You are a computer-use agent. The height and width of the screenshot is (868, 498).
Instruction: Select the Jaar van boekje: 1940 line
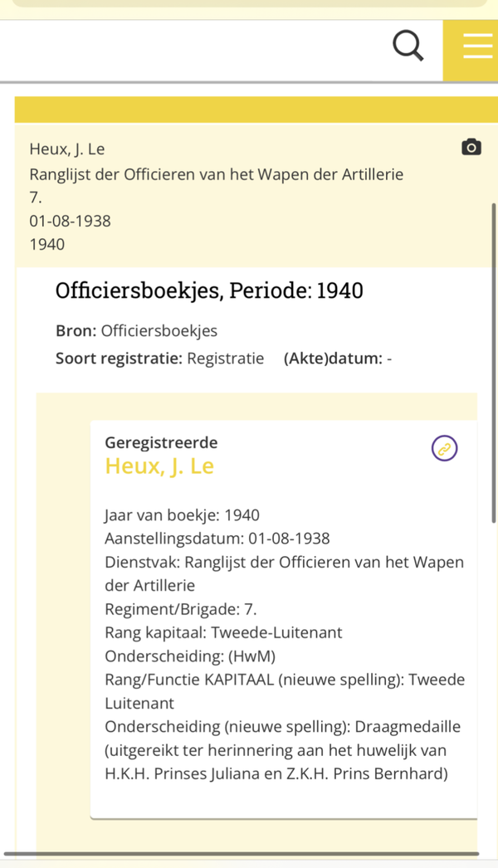point(182,515)
